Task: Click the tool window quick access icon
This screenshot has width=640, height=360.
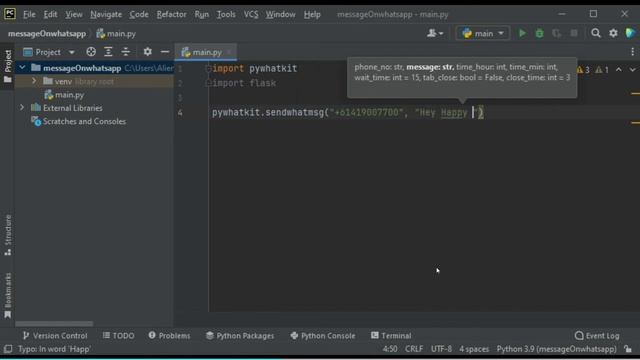Action: coord(8,349)
